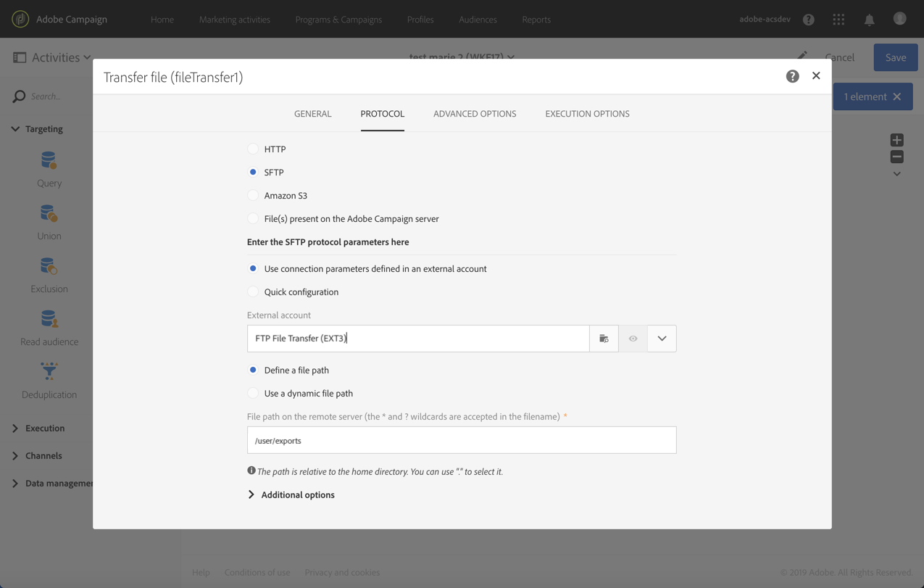Image resolution: width=924 pixels, height=588 pixels.
Task: Choose the Quick configuration option
Action: click(x=253, y=291)
